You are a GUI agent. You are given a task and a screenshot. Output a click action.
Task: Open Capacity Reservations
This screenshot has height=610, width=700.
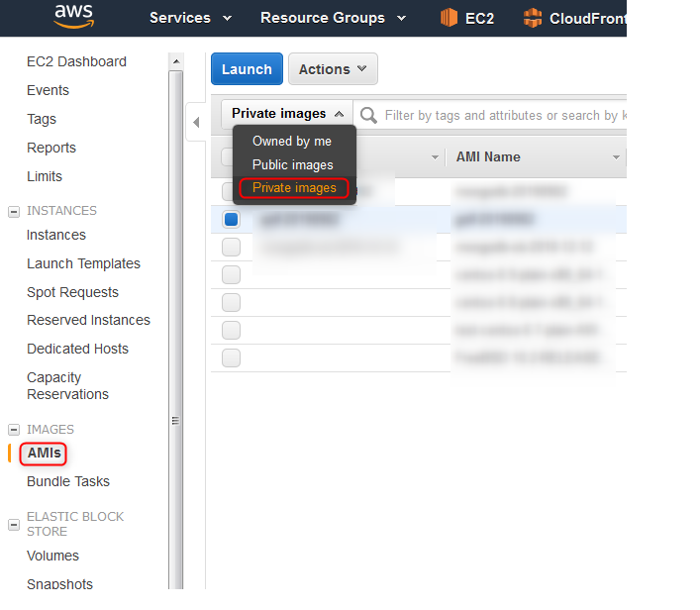click(67, 386)
